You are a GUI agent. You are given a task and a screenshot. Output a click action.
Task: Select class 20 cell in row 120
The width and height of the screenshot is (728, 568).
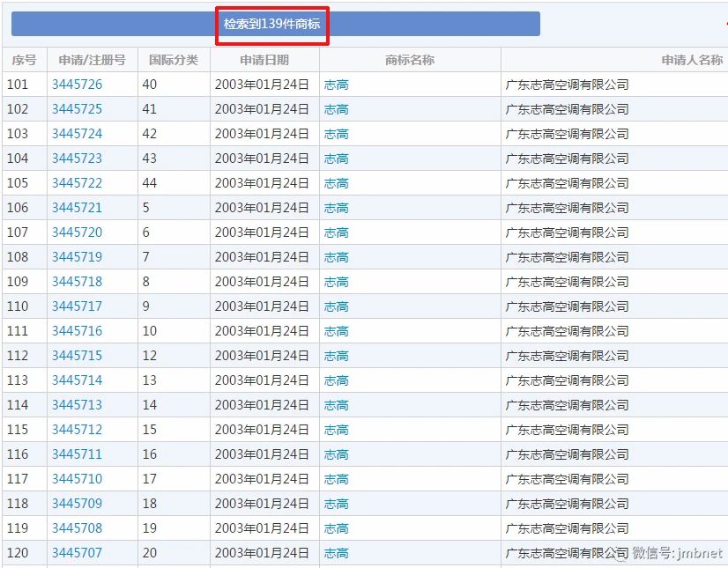(174, 553)
